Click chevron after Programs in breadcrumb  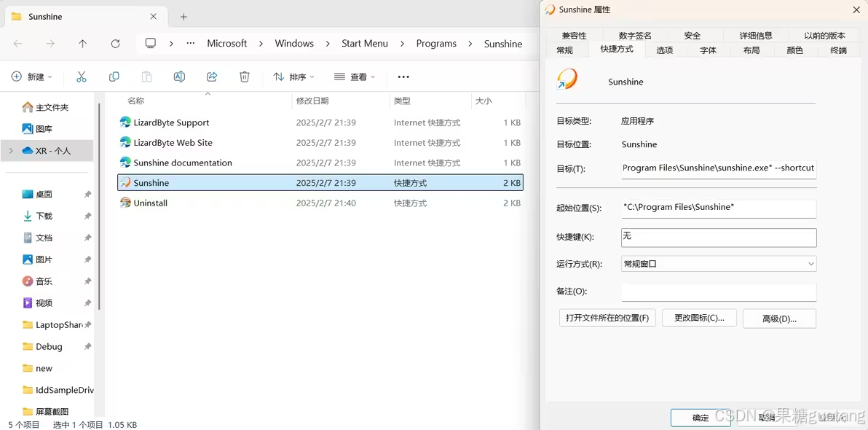(470, 43)
